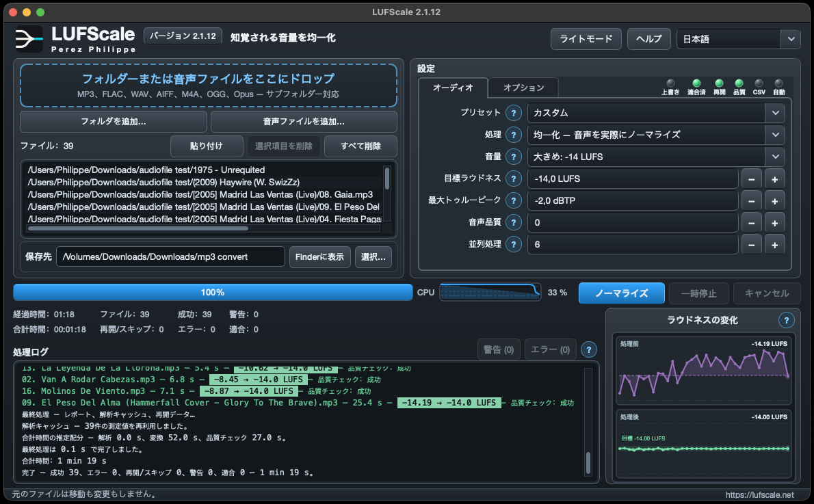Open the https://lufscale.net link

tap(759, 494)
